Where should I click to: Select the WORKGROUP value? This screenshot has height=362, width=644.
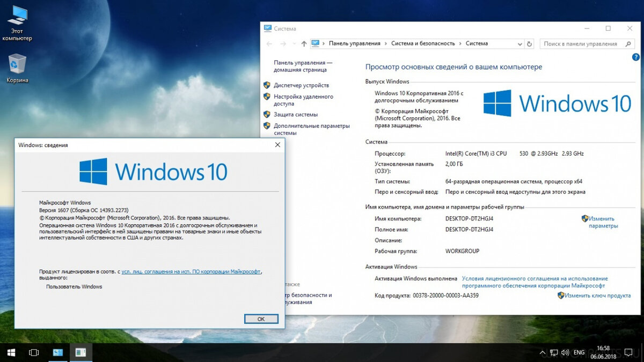coord(462,251)
